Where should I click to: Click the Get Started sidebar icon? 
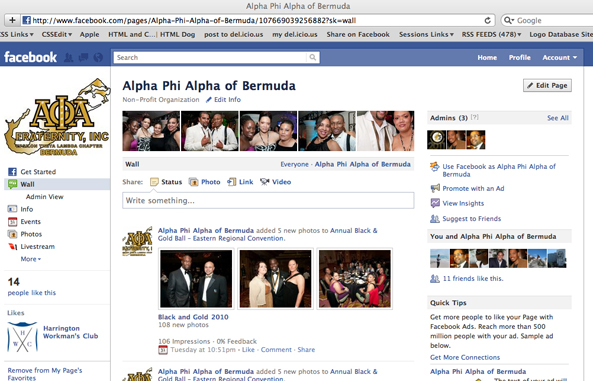[x=12, y=172]
